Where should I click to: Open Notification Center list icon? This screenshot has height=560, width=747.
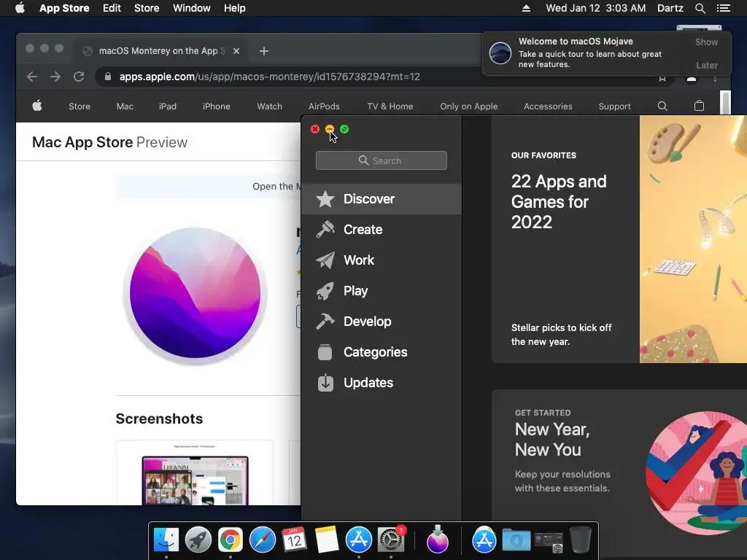click(x=723, y=8)
